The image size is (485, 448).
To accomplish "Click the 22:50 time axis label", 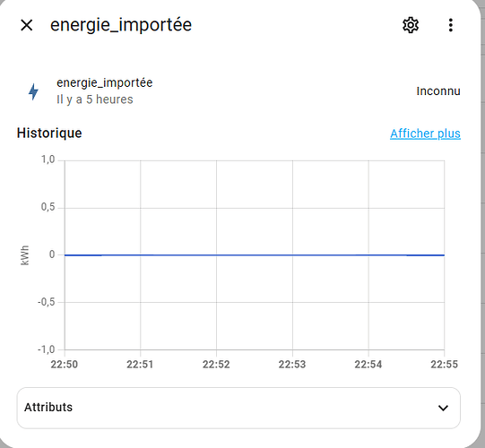I will [65, 364].
